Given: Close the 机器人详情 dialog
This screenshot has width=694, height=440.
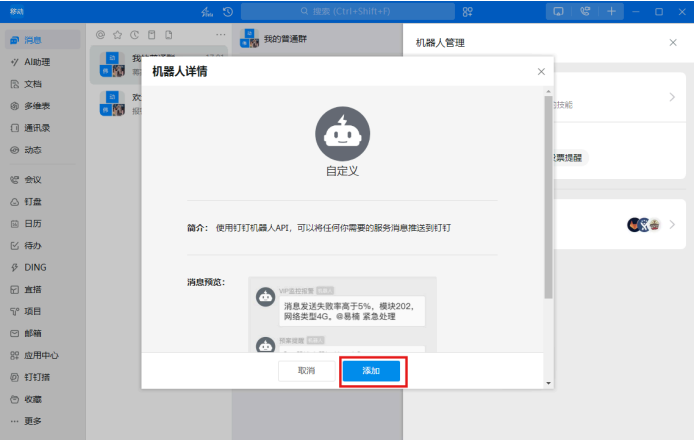Looking at the screenshot, I should point(541,72).
